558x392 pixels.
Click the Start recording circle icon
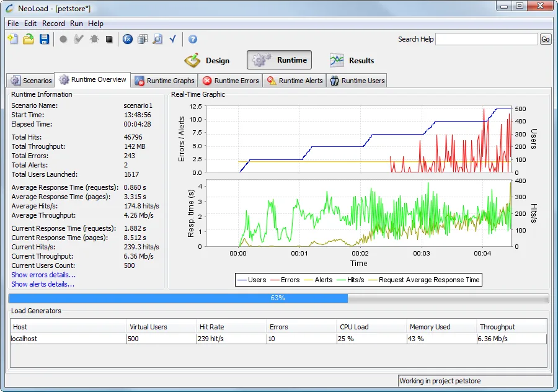pyautogui.click(x=63, y=39)
